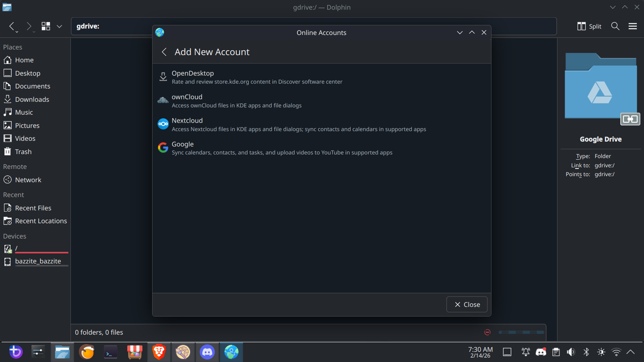Open the Music folder from Places

[x=35, y=112]
